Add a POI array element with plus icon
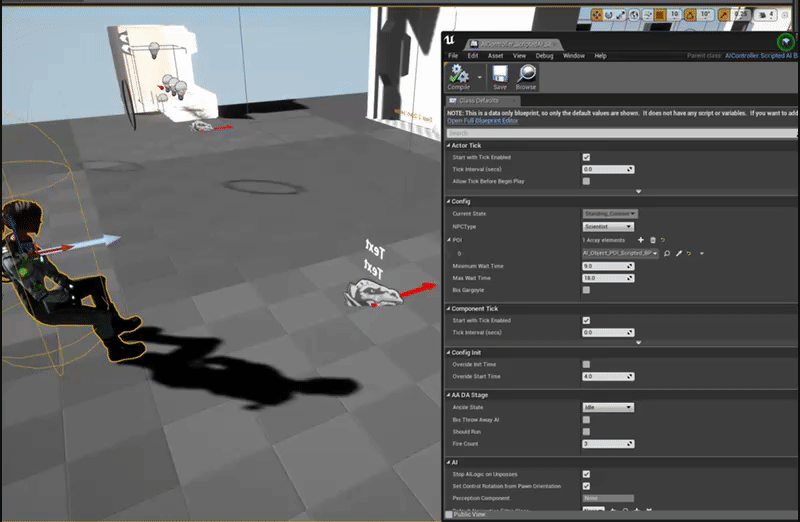800x522 pixels. tap(641, 240)
